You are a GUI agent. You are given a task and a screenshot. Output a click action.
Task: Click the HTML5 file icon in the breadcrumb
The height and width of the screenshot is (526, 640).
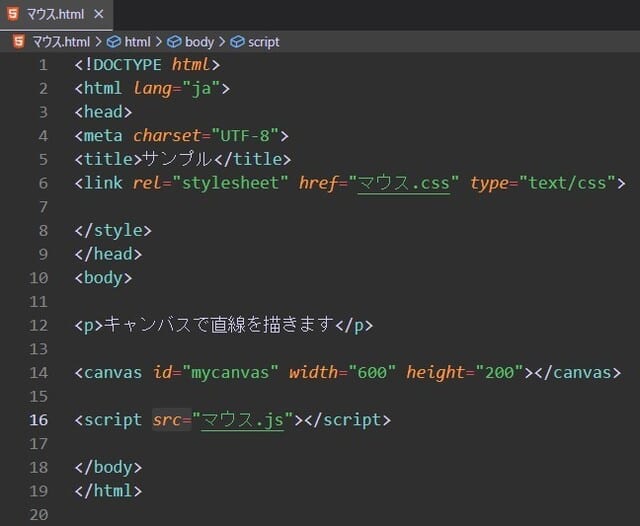click(x=18, y=42)
